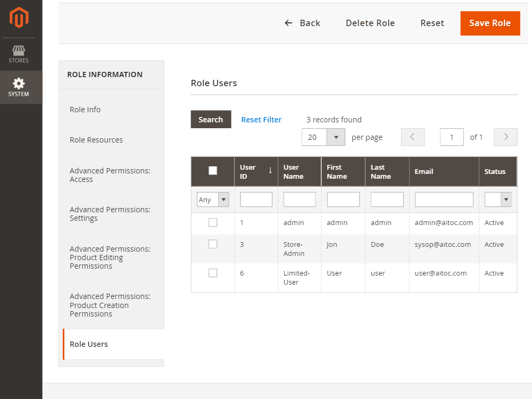Image resolution: width=532 pixels, height=399 pixels.
Task: Click the Email filter input field
Action: [444, 200]
